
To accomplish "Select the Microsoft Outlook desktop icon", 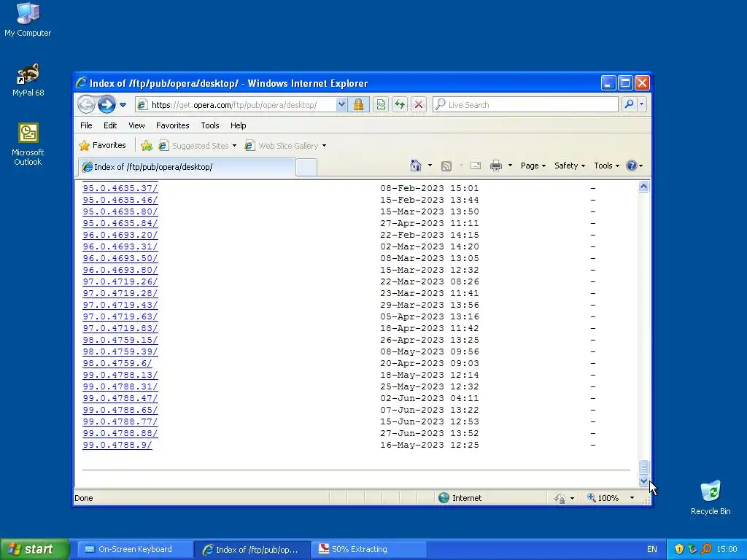I will coord(28,144).
